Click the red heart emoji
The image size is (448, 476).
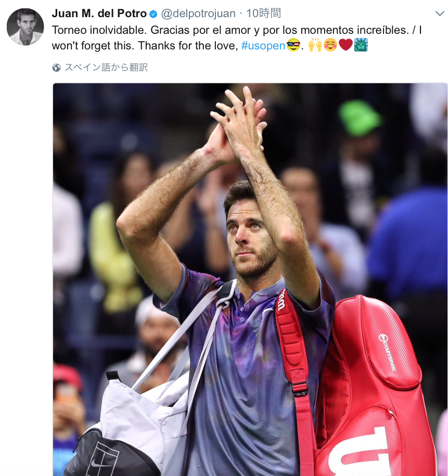tap(345, 45)
